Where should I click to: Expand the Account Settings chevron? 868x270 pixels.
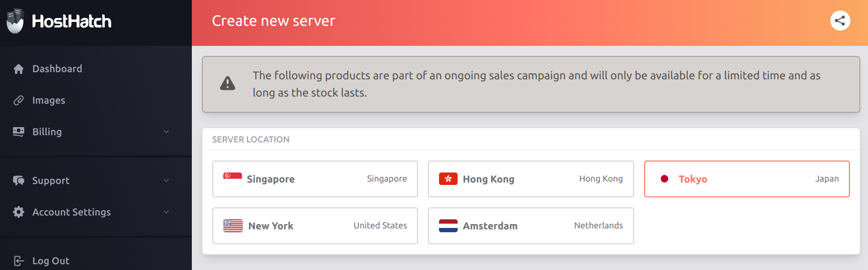coord(167,212)
